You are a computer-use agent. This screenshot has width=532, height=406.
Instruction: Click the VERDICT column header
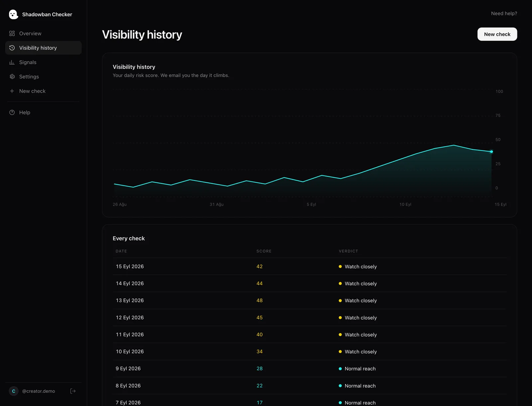tap(348, 251)
